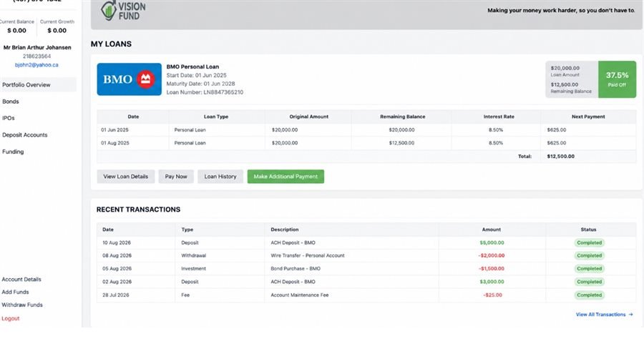Select the 02 Aug 2026 transaction date
Image resolution: width=644 pixels, height=339 pixels.
(x=117, y=282)
